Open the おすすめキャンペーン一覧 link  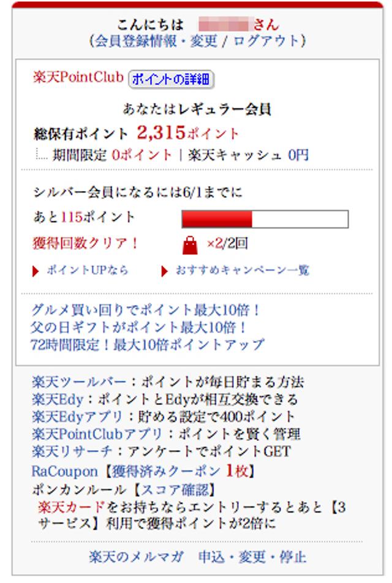242,270
